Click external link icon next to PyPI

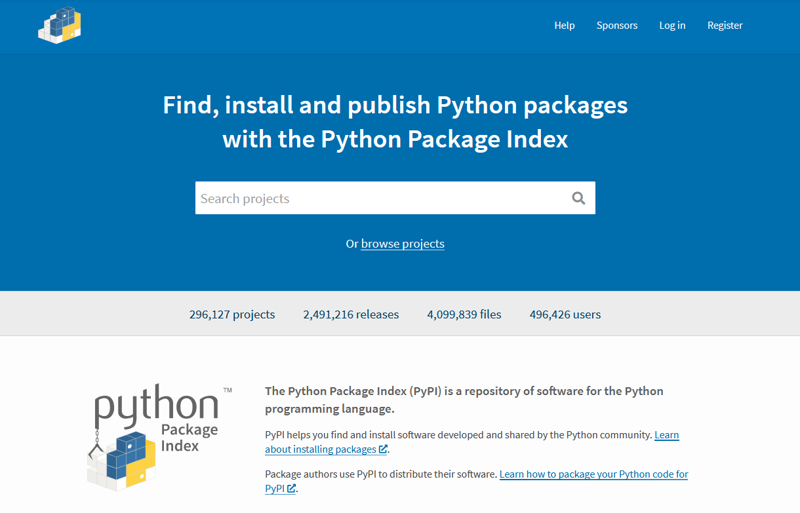pos(291,488)
